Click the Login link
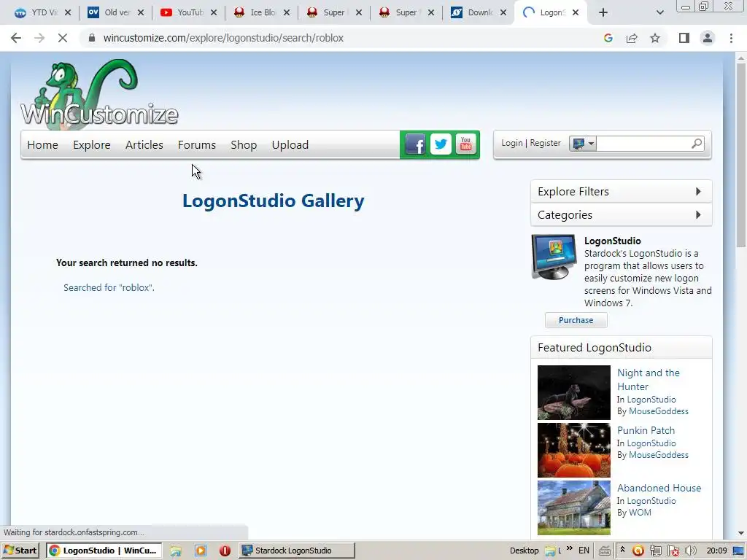The height and width of the screenshot is (560, 747). pos(511,143)
